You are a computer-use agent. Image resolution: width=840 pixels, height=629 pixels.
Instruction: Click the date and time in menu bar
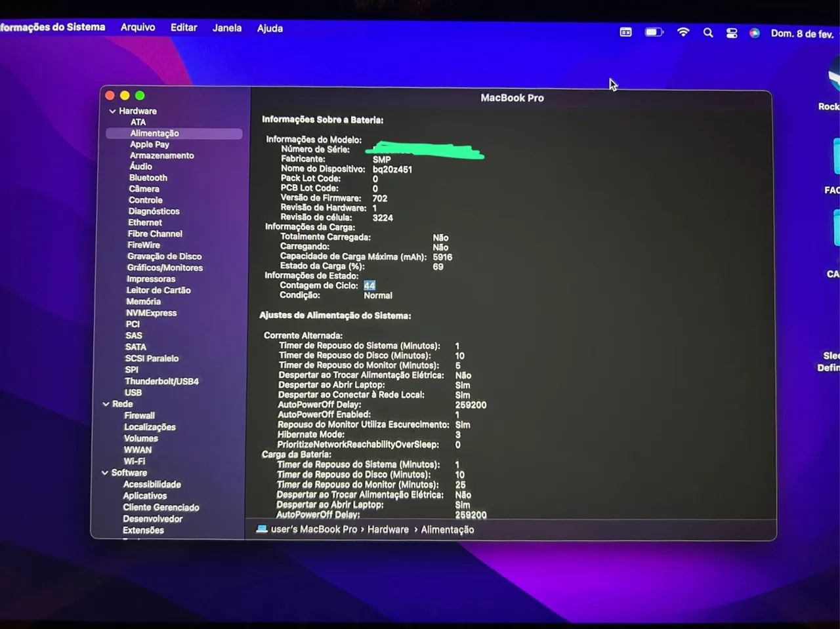click(802, 33)
